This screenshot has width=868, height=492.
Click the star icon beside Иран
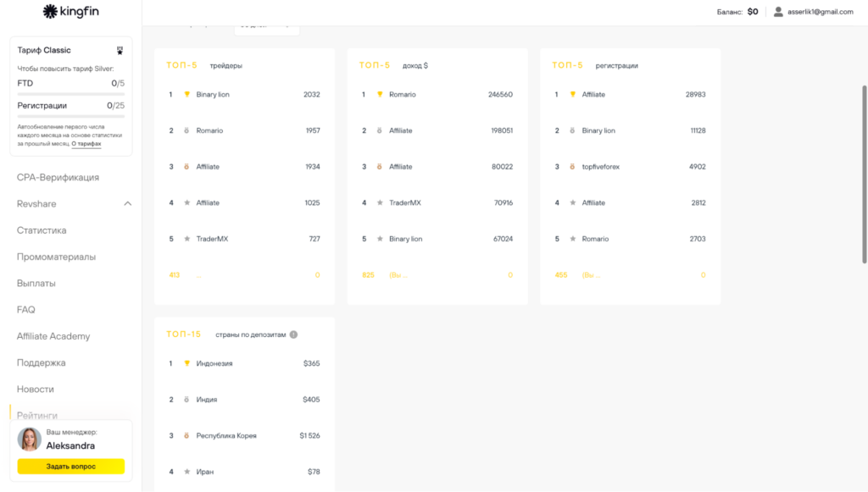187,472
